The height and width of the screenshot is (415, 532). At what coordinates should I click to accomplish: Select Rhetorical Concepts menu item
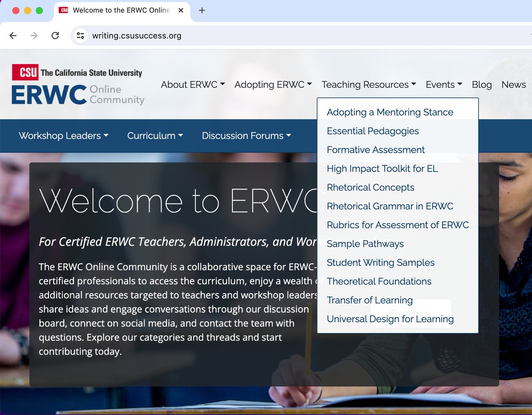[x=371, y=187]
